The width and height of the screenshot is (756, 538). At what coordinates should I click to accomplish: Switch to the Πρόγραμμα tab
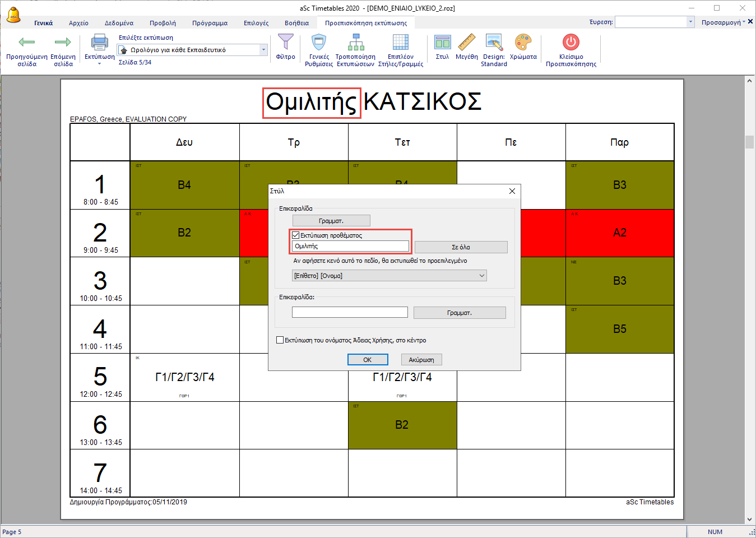click(x=210, y=23)
